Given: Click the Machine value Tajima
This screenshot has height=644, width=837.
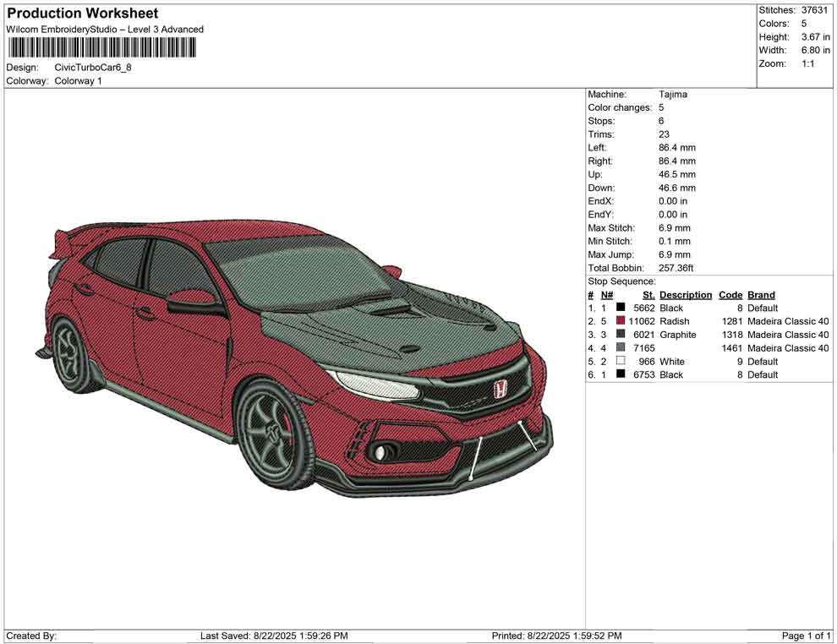Looking at the screenshot, I should (x=673, y=95).
